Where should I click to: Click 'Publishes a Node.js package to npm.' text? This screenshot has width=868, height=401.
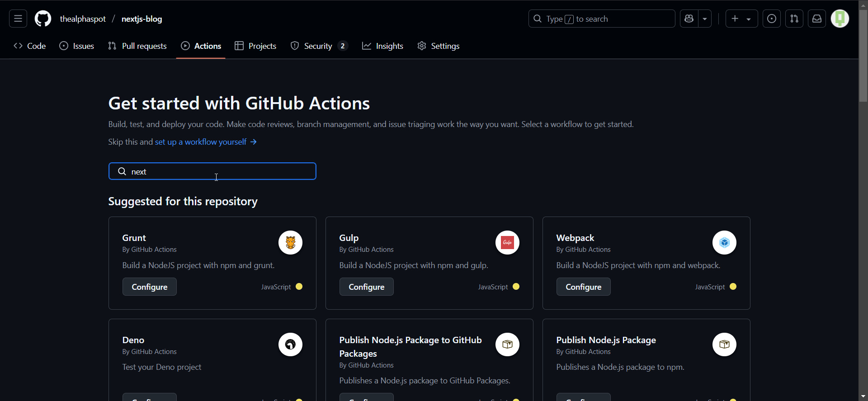coord(620,367)
